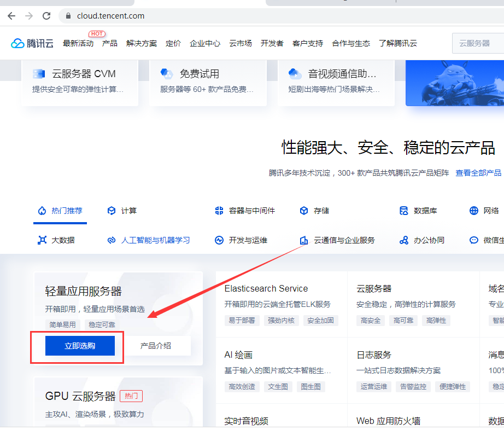Click the 云服务器 search input field

point(478,43)
